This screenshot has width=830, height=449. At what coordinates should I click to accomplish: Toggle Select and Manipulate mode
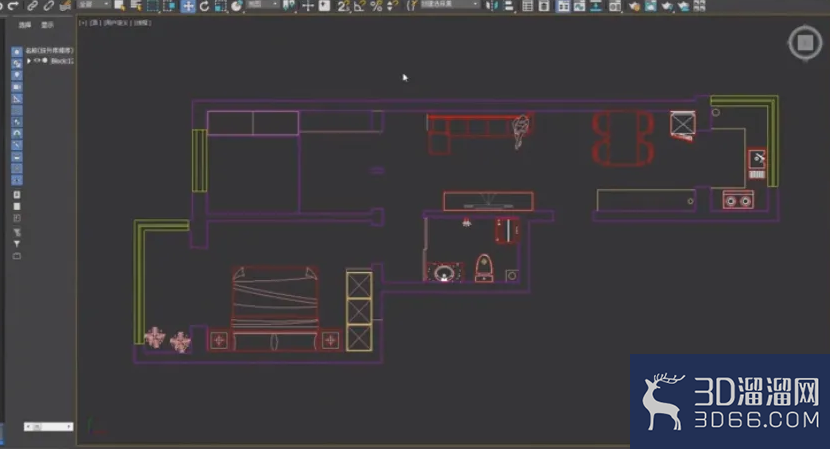308,6
